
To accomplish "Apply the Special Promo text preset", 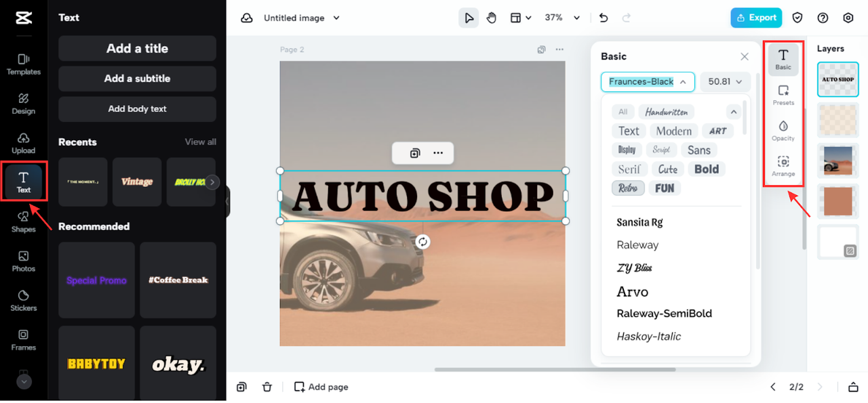I will tap(96, 280).
